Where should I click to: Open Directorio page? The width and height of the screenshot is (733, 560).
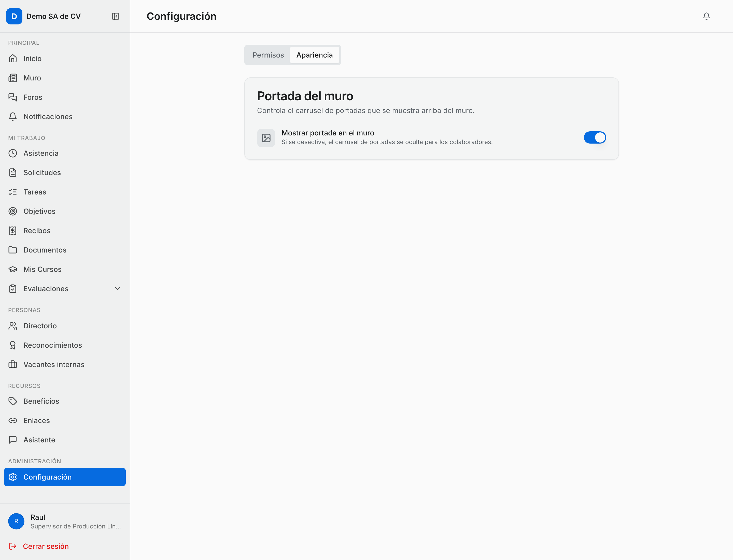click(x=65, y=326)
